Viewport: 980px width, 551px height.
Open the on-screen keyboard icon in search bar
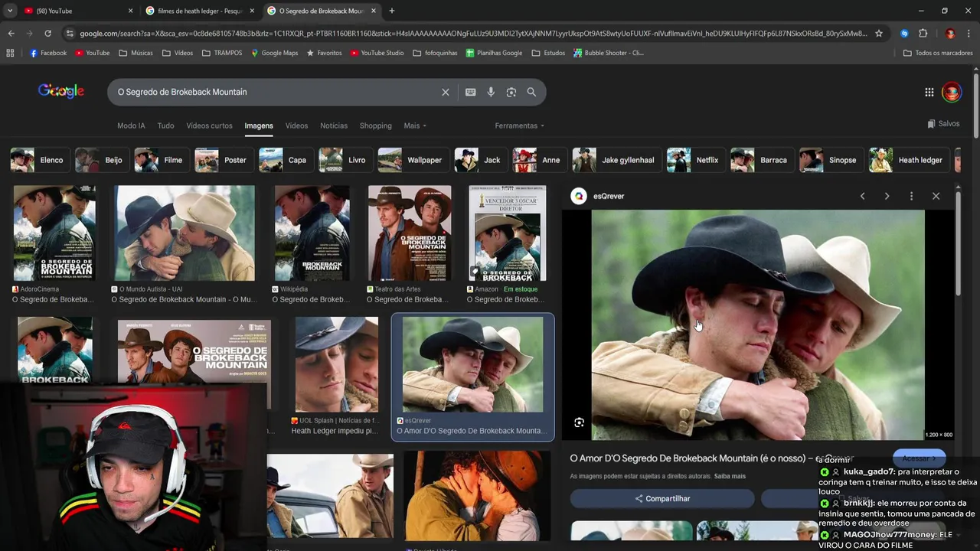(x=470, y=92)
